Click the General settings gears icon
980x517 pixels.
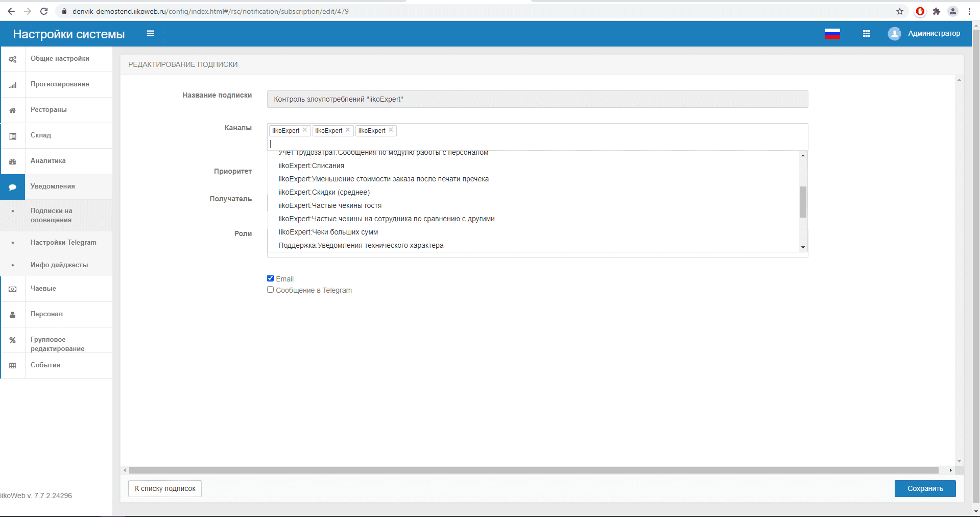pos(12,59)
